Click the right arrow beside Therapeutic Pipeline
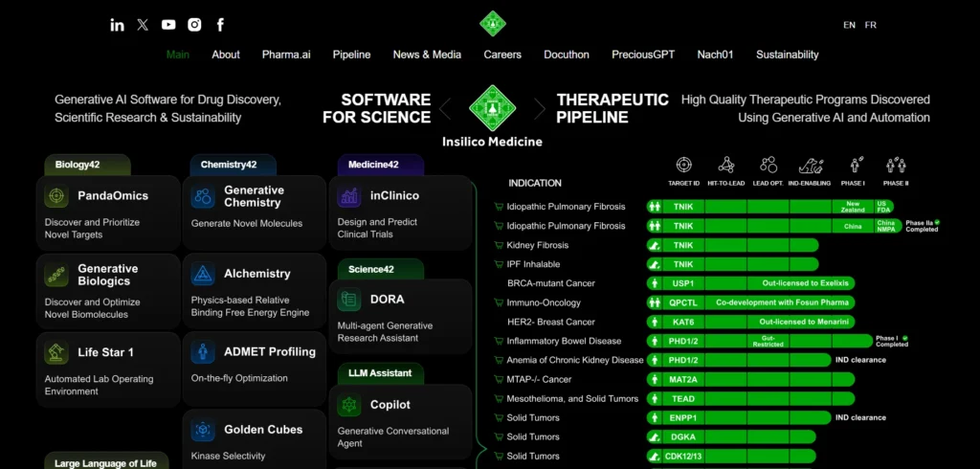This screenshot has width=980, height=469. click(x=540, y=109)
